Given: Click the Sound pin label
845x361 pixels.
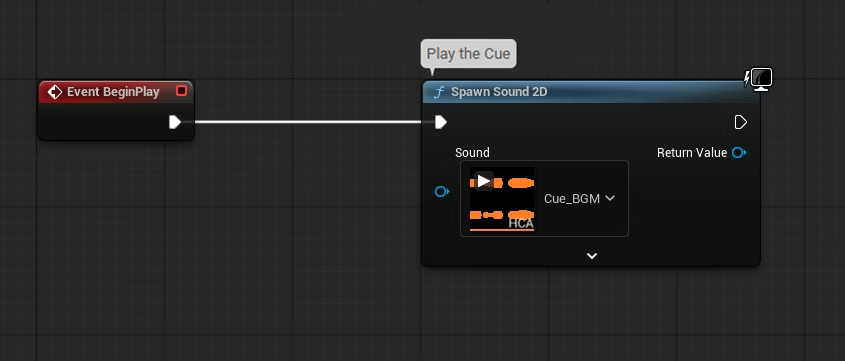Looking at the screenshot, I should [x=472, y=153].
